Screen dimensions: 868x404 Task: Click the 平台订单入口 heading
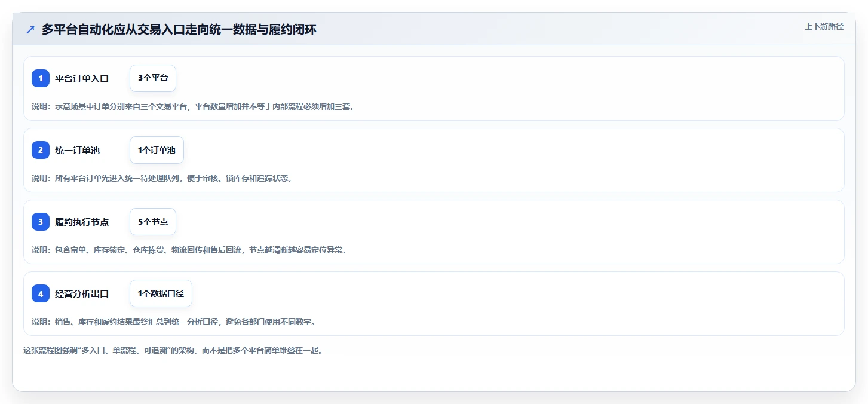tap(82, 78)
